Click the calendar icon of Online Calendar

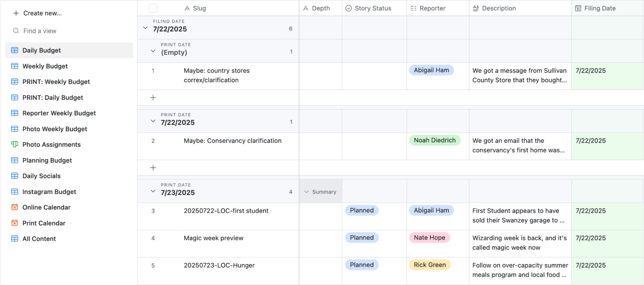click(x=15, y=207)
